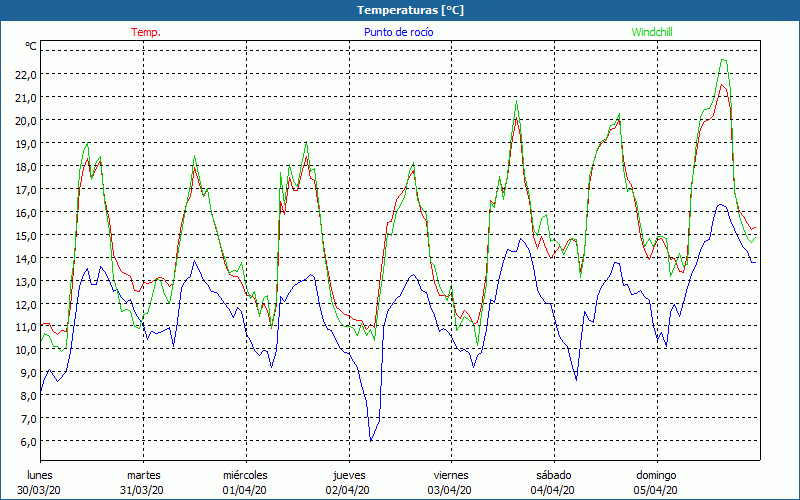Click the 12,0 y-axis value

(27, 304)
